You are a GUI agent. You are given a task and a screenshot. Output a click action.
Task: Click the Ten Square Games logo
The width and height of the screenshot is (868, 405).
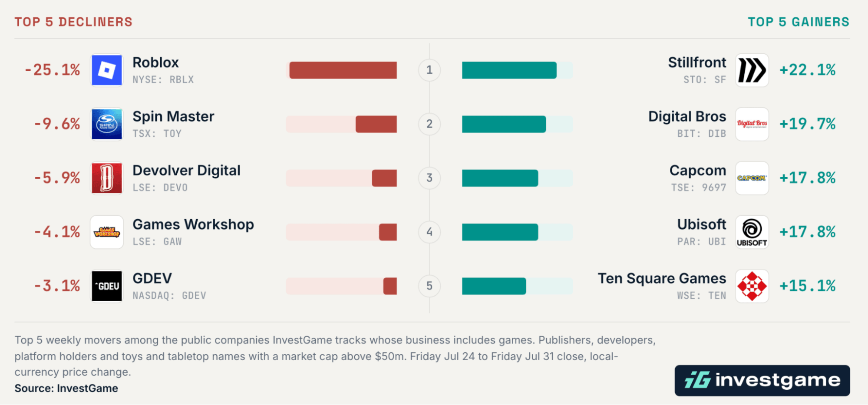coord(752,286)
